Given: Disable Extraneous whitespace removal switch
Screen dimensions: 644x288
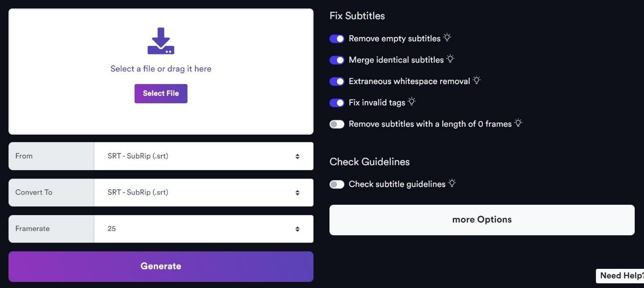Looking at the screenshot, I should (337, 81).
